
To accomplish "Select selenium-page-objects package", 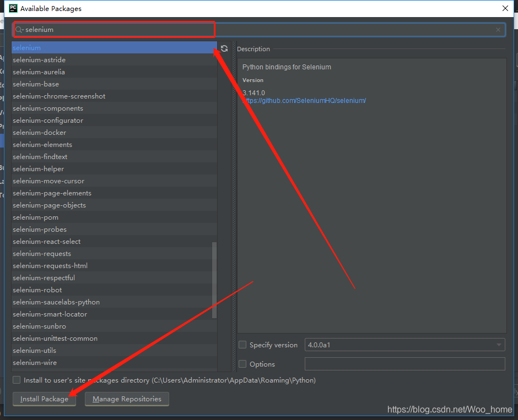I will 114,205.
